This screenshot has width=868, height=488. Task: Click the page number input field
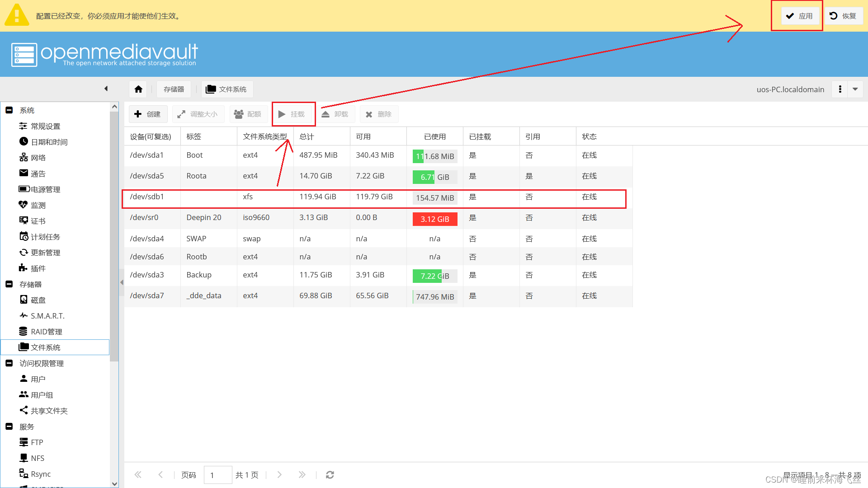point(218,475)
